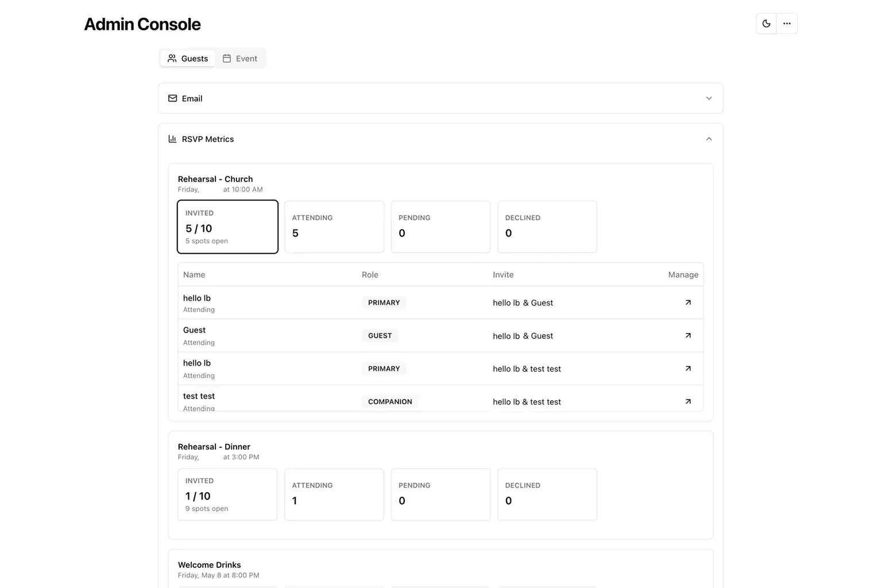Click the calendar icon on Event tab
This screenshot has width=882, height=588.
(227, 59)
